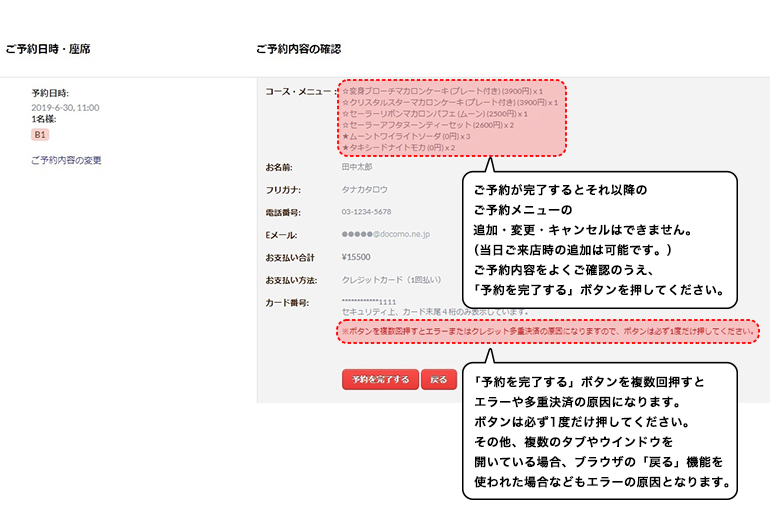This screenshot has height=523, width=770.
Task: Select the クリスタルスターマカロンケーキ menu line
Action: pos(449,102)
